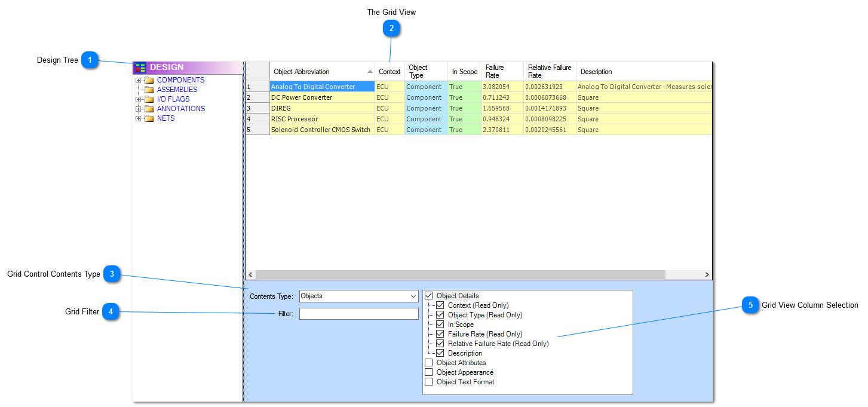
Task: Click the Context column header
Action: 389,72
